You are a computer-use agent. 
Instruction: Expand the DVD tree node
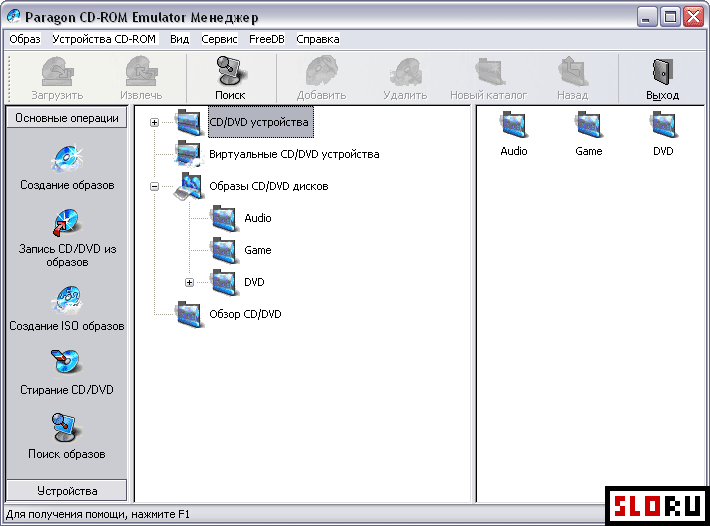point(189,283)
